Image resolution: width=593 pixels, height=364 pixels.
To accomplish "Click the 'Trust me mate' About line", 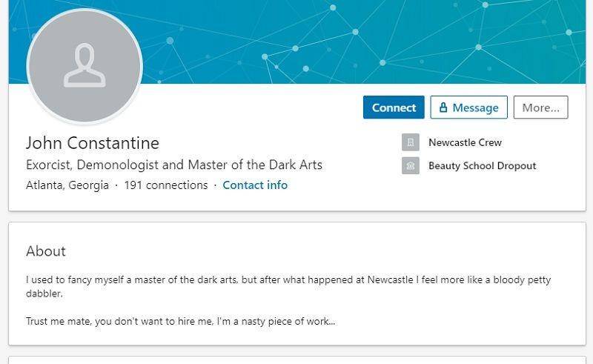I will tap(180, 321).
